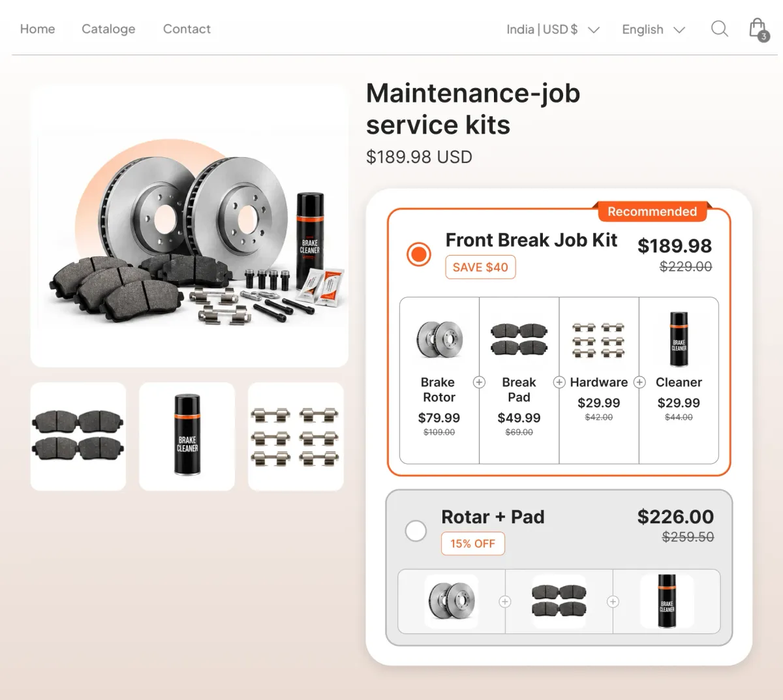The height and width of the screenshot is (700, 783).
Task: Click strikethrough price $229.00
Action: click(685, 266)
